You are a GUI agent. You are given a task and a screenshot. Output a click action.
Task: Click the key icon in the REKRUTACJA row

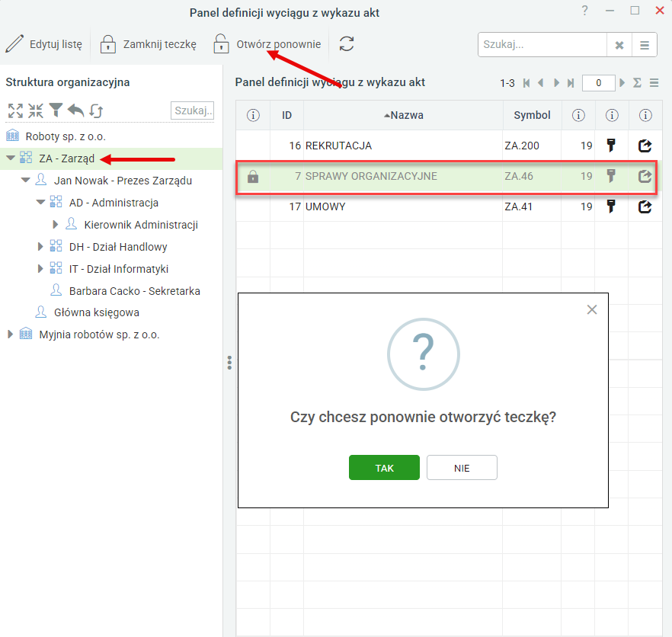611,146
